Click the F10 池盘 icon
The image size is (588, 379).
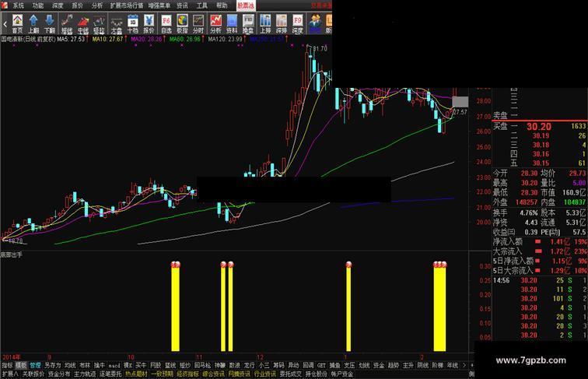[248, 23]
